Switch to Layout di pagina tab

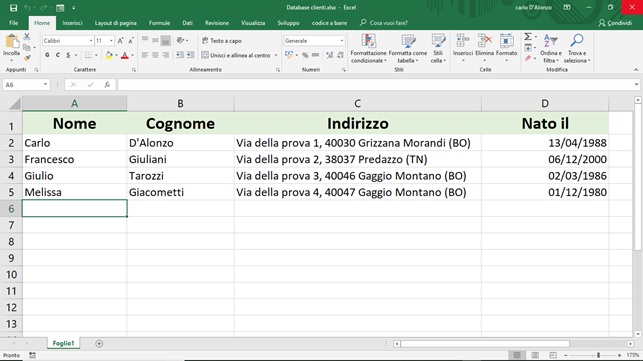click(116, 23)
